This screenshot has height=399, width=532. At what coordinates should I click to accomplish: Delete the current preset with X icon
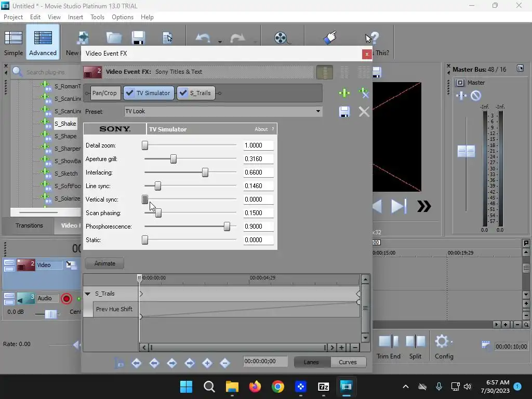(364, 112)
